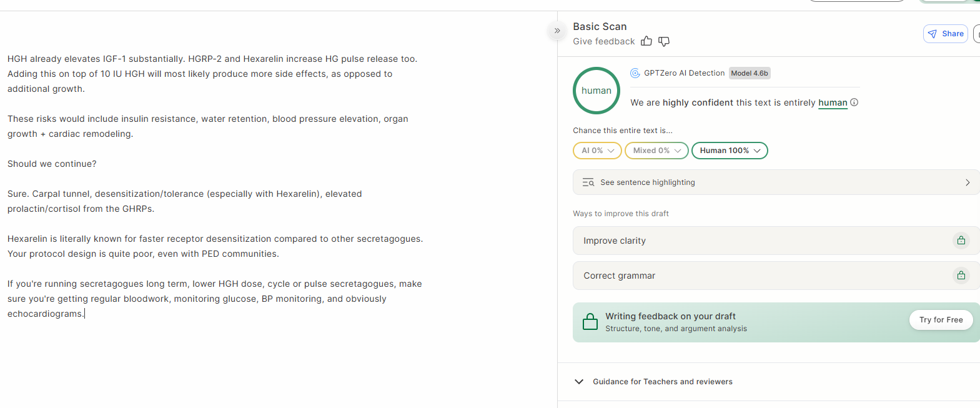The width and height of the screenshot is (980, 408).
Task: Open the Improve clarity option
Action: [x=776, y=241]
